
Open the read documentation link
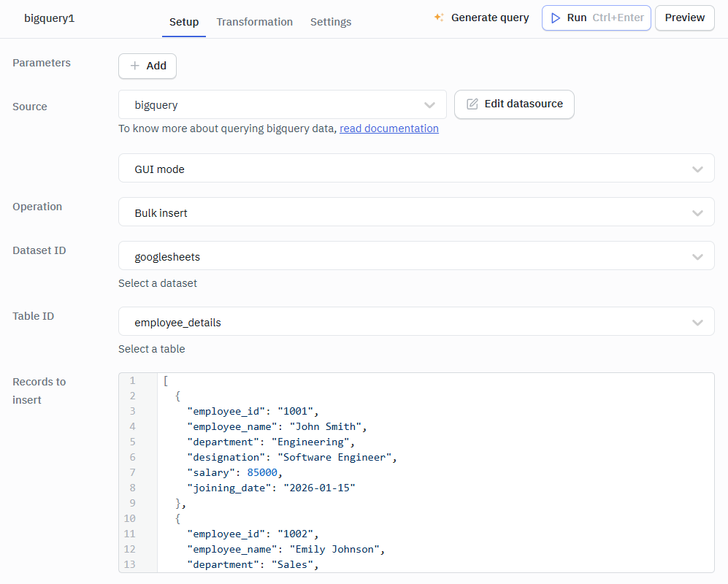coord(388,128)
